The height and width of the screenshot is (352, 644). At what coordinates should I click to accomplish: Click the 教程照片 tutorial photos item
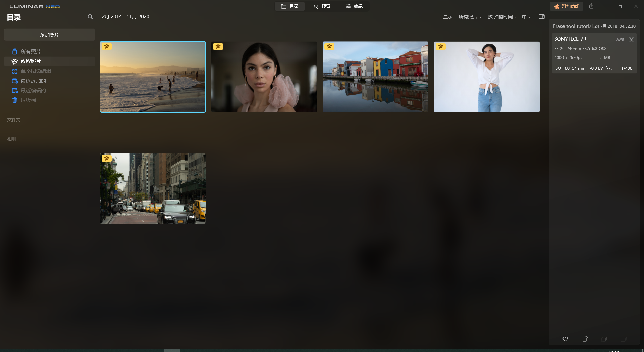click(x=31, y=61)
